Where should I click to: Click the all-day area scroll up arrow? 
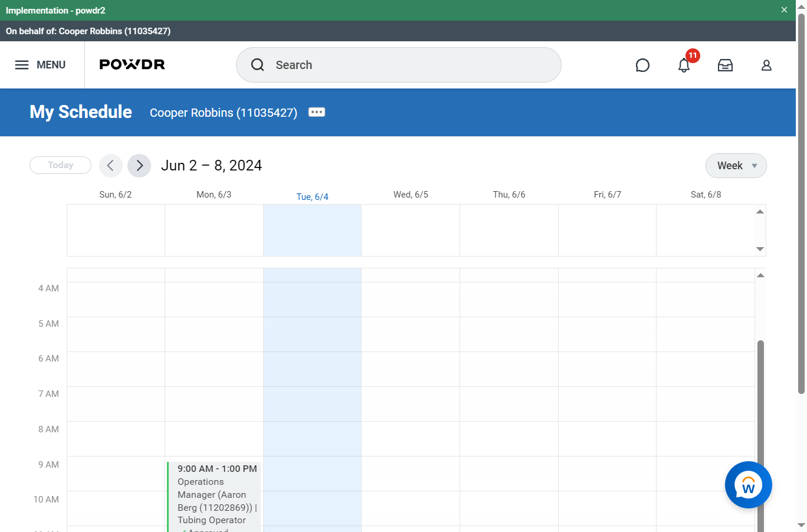pyautogui.click(x=760, y=211)
